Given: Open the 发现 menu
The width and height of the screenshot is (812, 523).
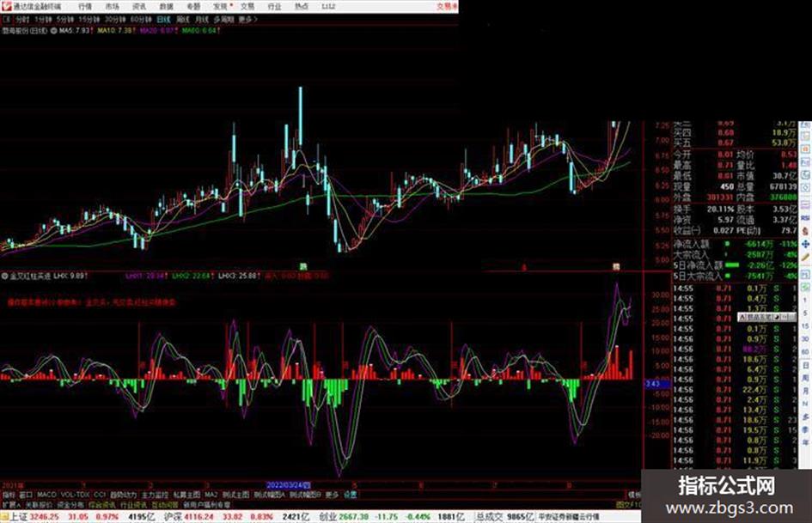Looking at the screenshot, I should click(x=221, y=7).
